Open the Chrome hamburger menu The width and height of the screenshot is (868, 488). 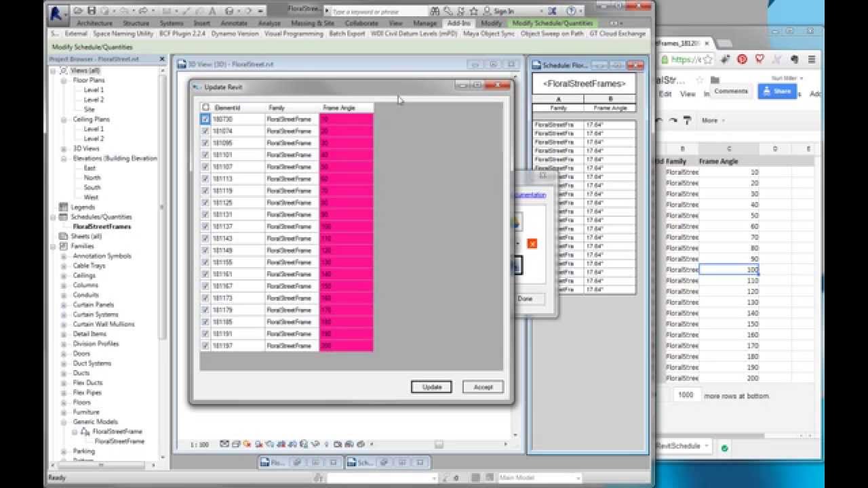tap(812, 60)
